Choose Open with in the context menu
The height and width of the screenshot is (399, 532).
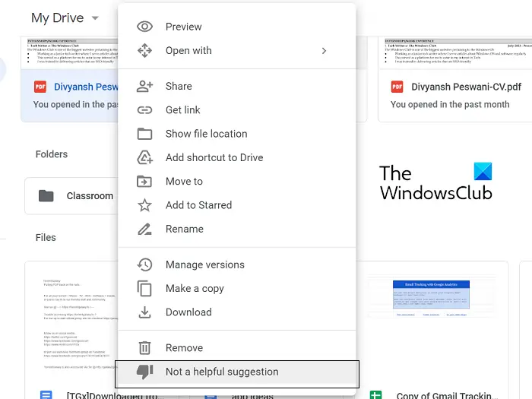click(x=237, y=50)
